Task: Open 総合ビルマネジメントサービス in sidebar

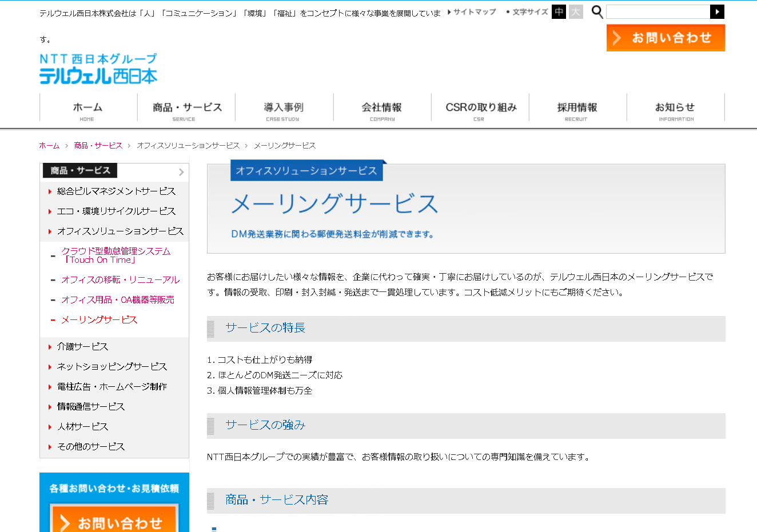Action: tap(116, 191)
